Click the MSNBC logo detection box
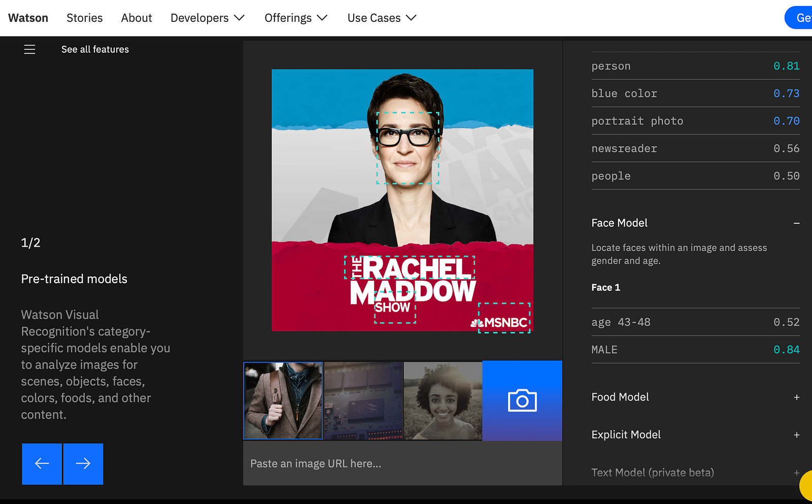812x504 pixels. (x=504, y=318)
